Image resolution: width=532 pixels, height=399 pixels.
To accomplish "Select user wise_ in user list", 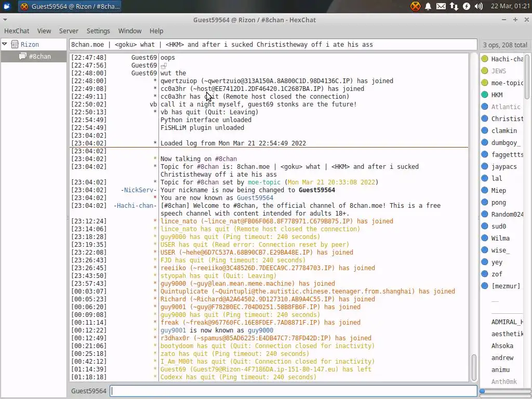I will pyautogui.click(x=500, y=250).
